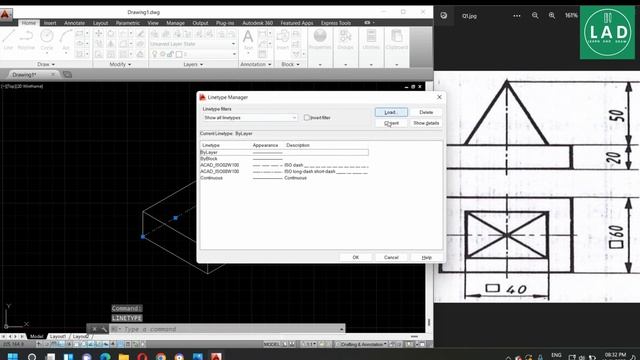The image size is (640, 360).
Task: Toggle the Invert filter checkbox
Action: click(307, 118)
